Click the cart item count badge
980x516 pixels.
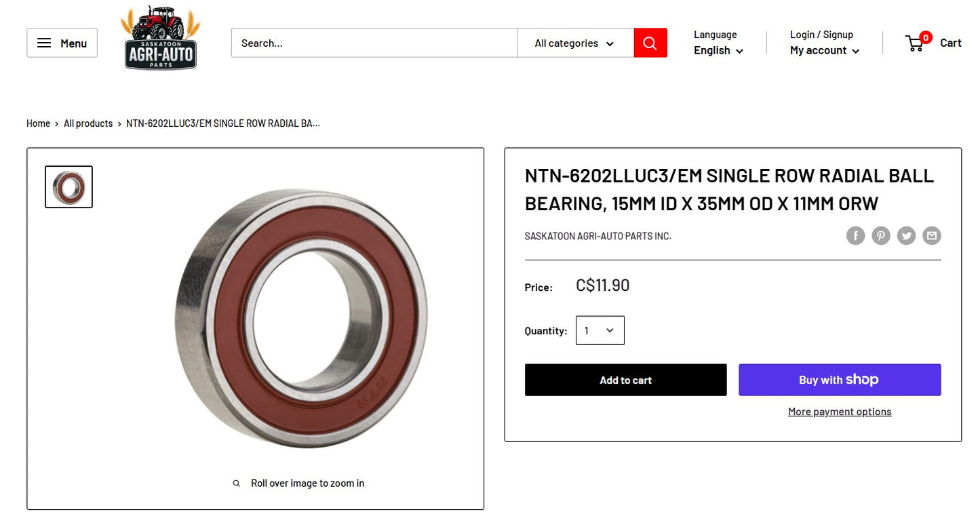pyautogui.click(x=924, y=37)
